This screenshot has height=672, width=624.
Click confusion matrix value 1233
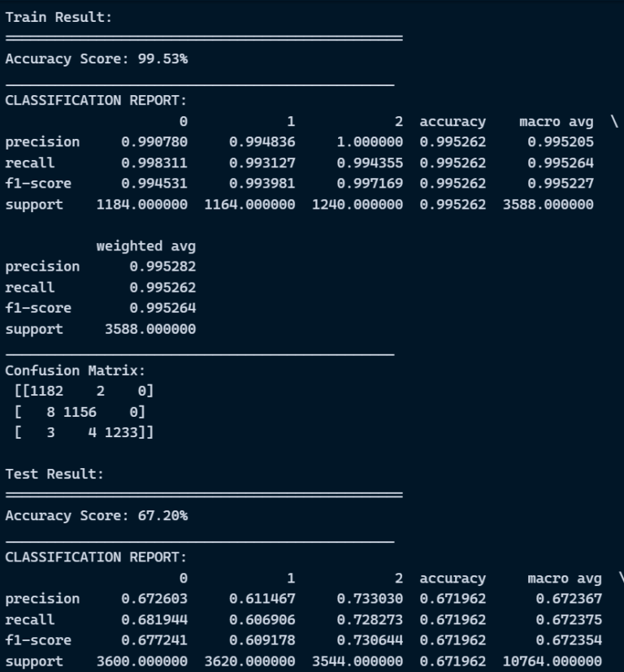(121, 432)
